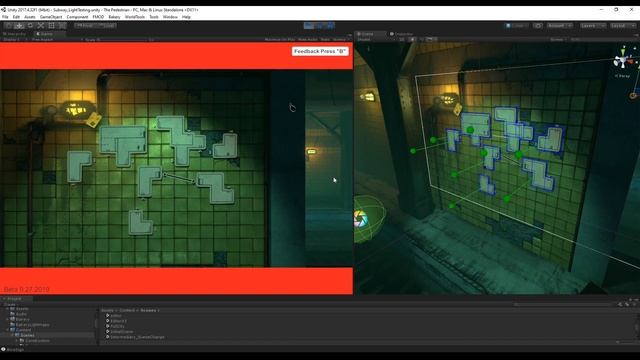Open the Scene view Gizmos dropdown

(x=558, y=40)
